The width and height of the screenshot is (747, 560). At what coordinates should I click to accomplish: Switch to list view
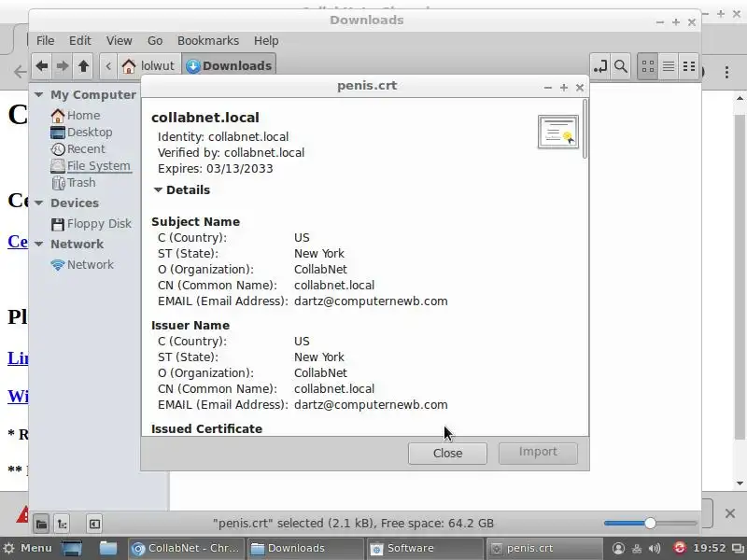click(x=669, y=66)
